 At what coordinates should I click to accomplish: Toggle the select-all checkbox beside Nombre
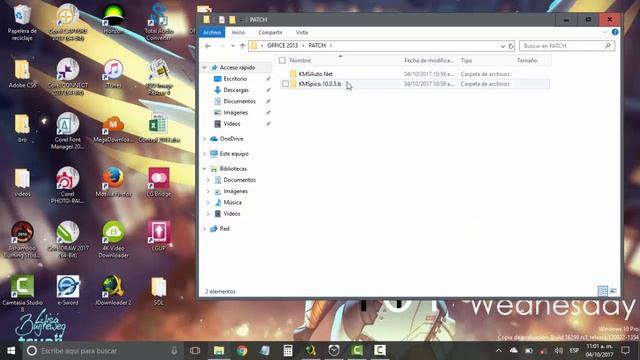(282, 60)
